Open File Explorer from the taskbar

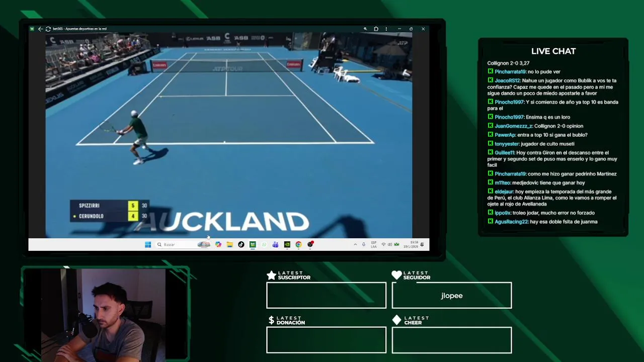[x=229, y=244]
